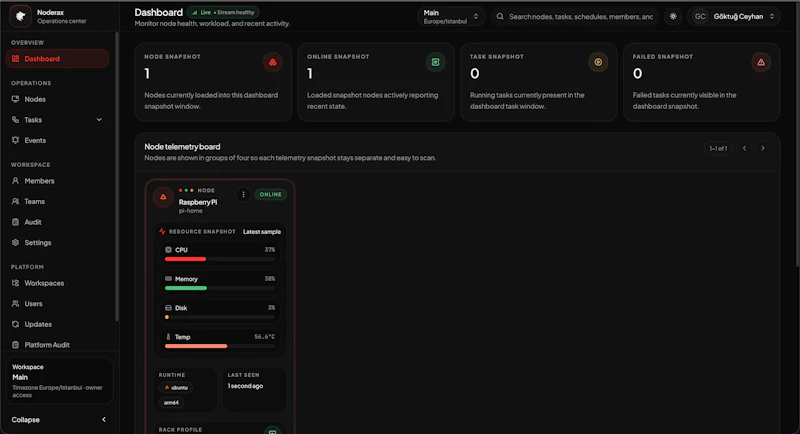Click the Workspace Main info card
The height and width of the screenshot is (434, 800).
coord(59,381)
